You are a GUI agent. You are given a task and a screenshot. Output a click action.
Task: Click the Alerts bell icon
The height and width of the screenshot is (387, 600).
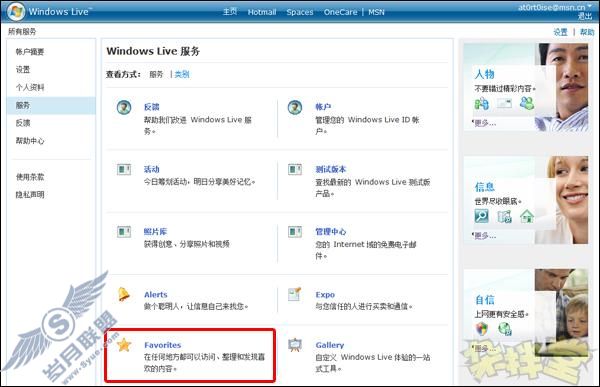[x=124, y=294]
